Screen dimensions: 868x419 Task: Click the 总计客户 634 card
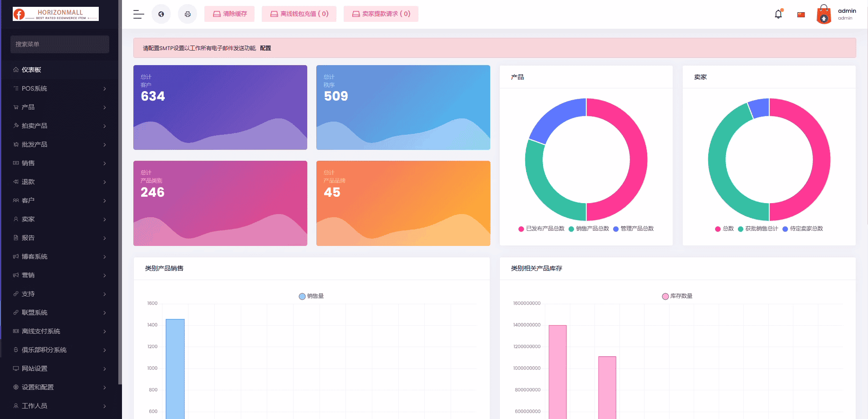[220, 107]
